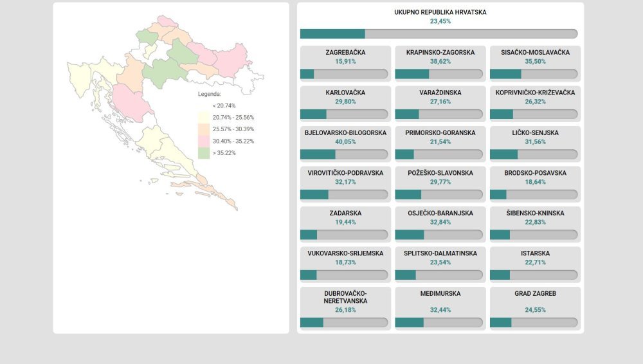
Task: Select the Splitsko-Dalmatinska county label
Action: coord(440,253)
